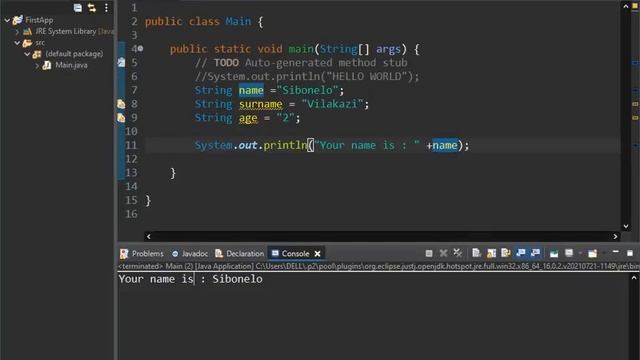Toggle Console Scroll Lock
Screen dimensions: 640x360
[491, 253]
